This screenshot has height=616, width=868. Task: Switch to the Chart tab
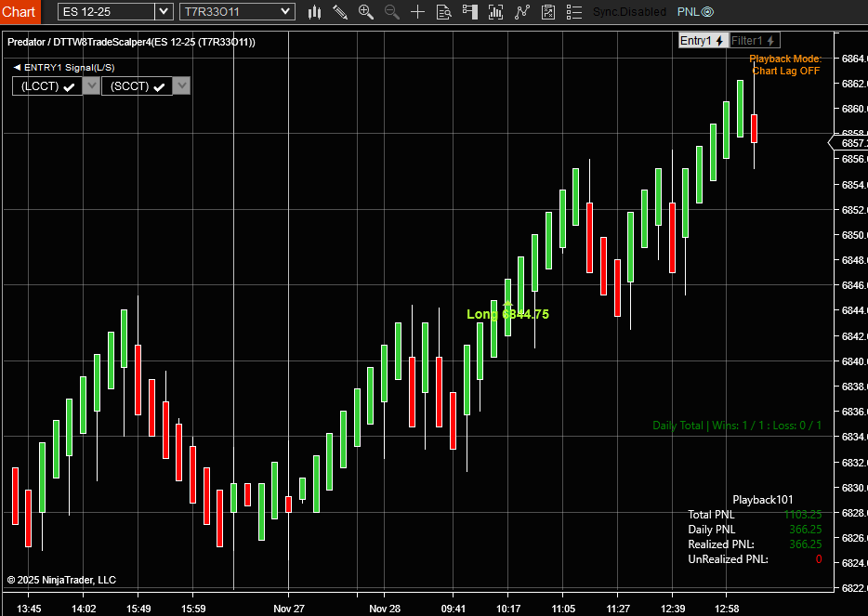coord(20,12)
